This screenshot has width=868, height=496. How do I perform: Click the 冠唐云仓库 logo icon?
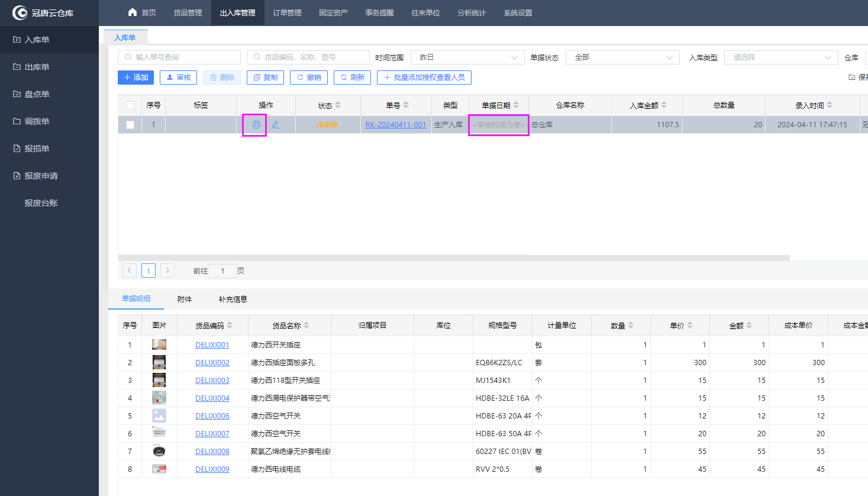pyautogui.click(x=20, y=12)
